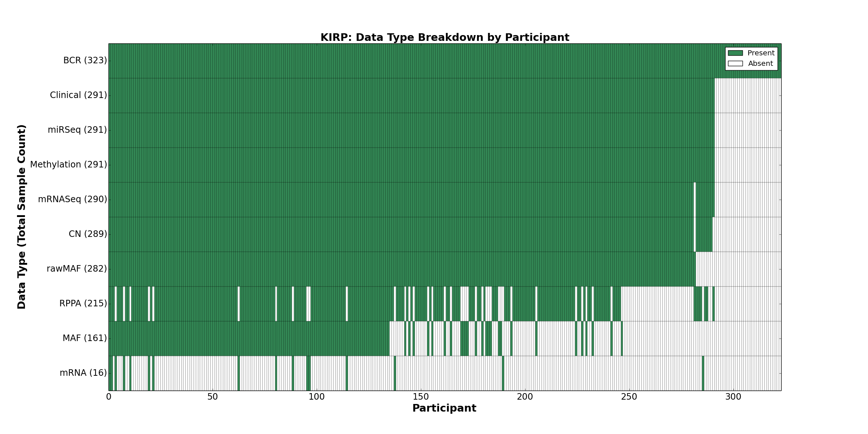The width and height of the screenshot is (868, 434).
Task: Click the Clinical (291) row label
Action: 78,95
